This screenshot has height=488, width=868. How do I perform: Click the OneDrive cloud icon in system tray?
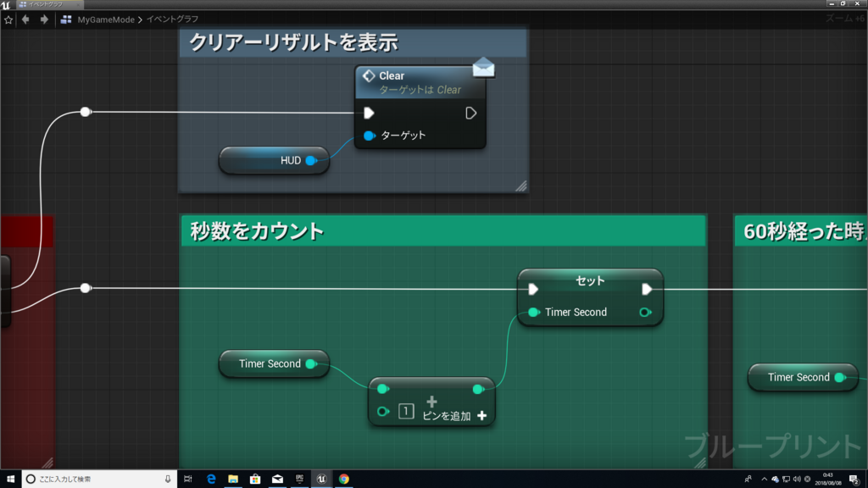click(x=775, y=480)
